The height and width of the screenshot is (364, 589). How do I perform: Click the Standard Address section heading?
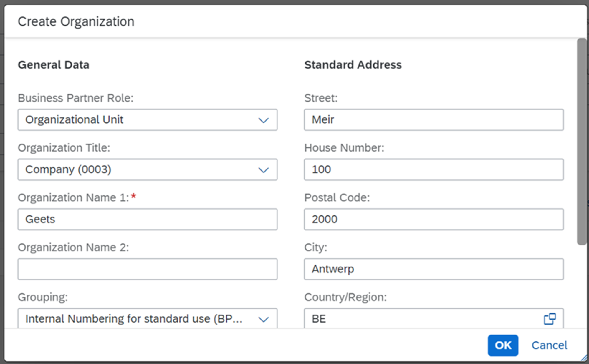pyautogui.click(x=353, y=65)
